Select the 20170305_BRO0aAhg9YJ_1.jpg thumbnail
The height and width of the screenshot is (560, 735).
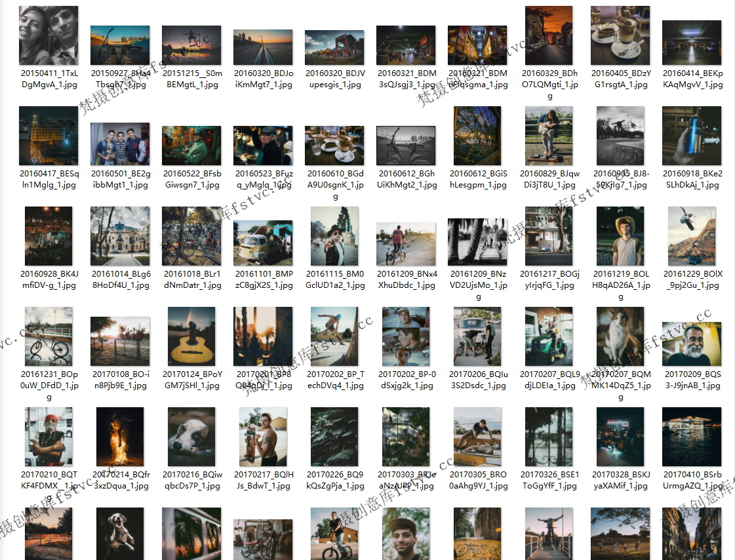coord(477,437)
